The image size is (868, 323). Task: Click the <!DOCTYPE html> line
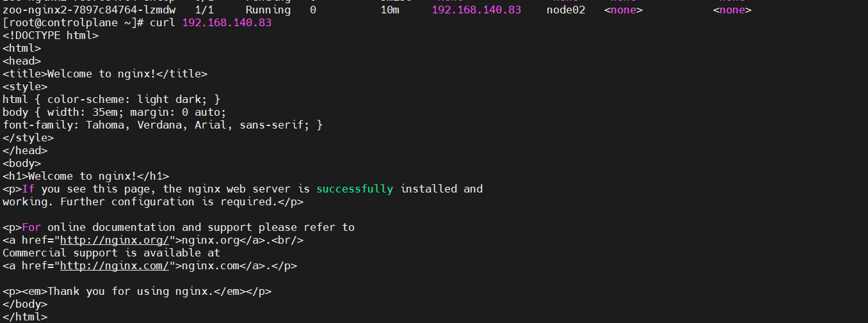(51, 36)
